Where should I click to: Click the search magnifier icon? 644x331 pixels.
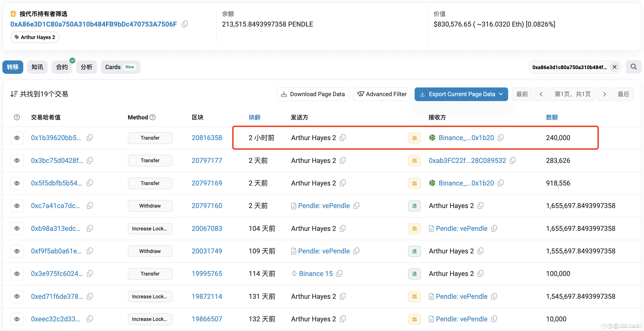pyautogui.click(x=633, y=67)
